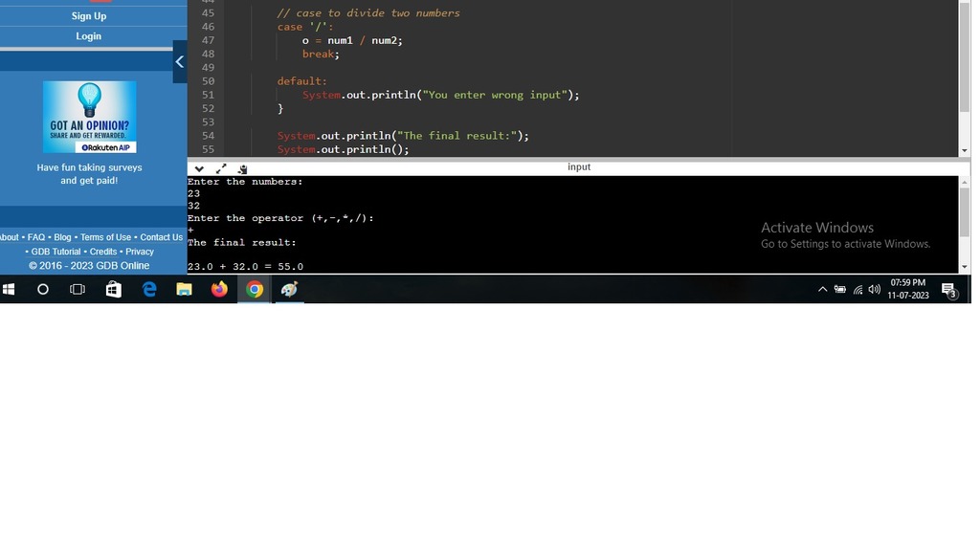The width and height of the screenshot is (980, 551).
Task: Click 'The final result:' println in the editor
Action: pyautogui.click(x=403, y=136)
